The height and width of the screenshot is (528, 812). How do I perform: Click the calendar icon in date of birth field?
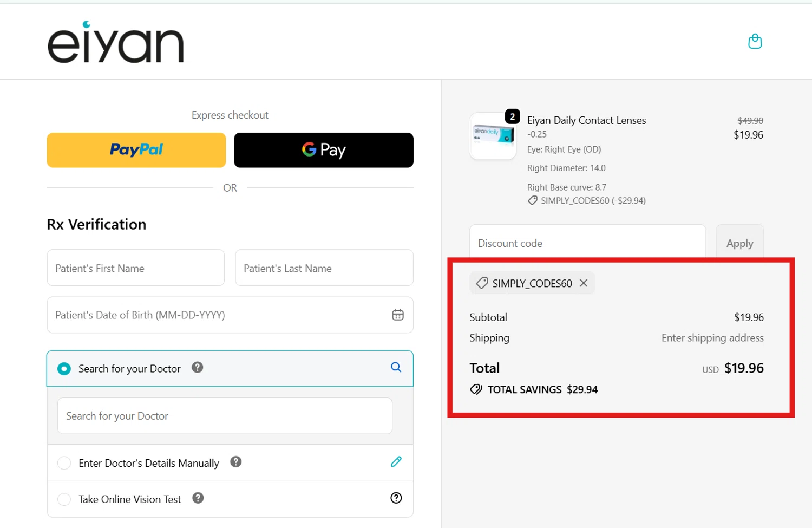coord(398,315)
